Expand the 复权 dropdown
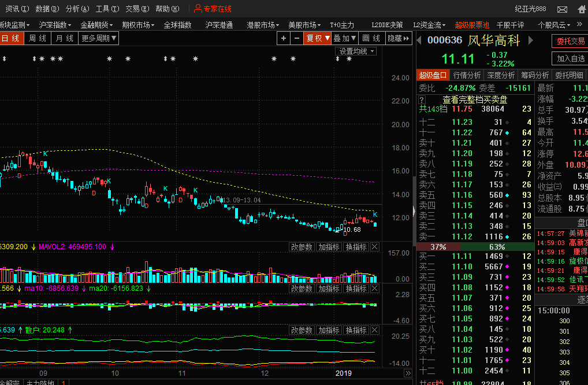 [x=317, y=38]
